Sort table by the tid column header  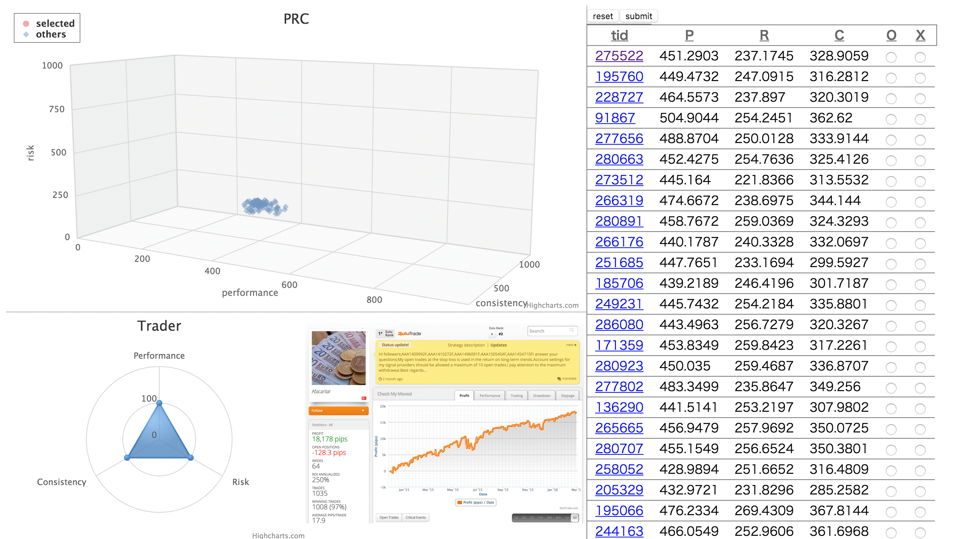point(619,35)
